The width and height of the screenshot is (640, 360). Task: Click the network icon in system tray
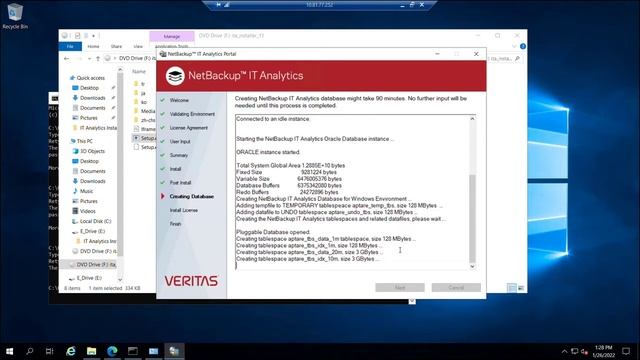(575, 351)
